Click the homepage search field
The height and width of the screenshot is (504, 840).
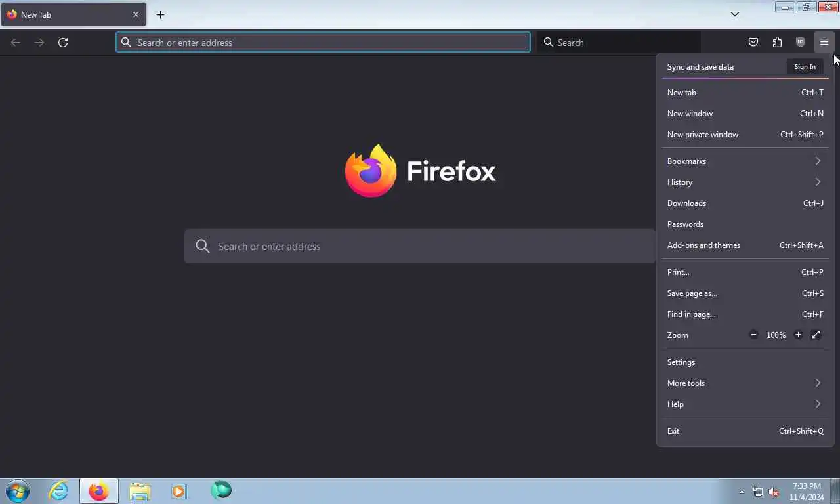[x=420, y=246]
